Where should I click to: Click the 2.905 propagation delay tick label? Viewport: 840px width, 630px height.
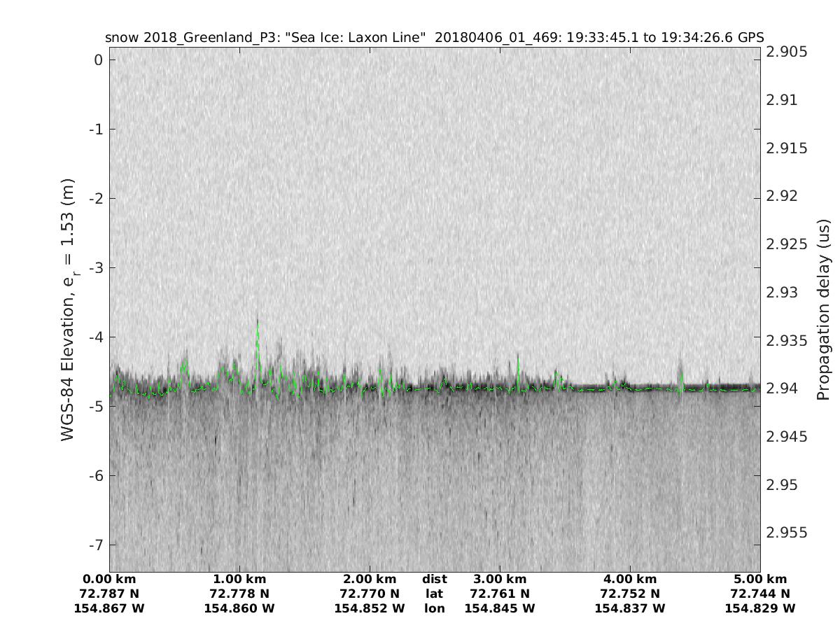click(x=787, y=52)
